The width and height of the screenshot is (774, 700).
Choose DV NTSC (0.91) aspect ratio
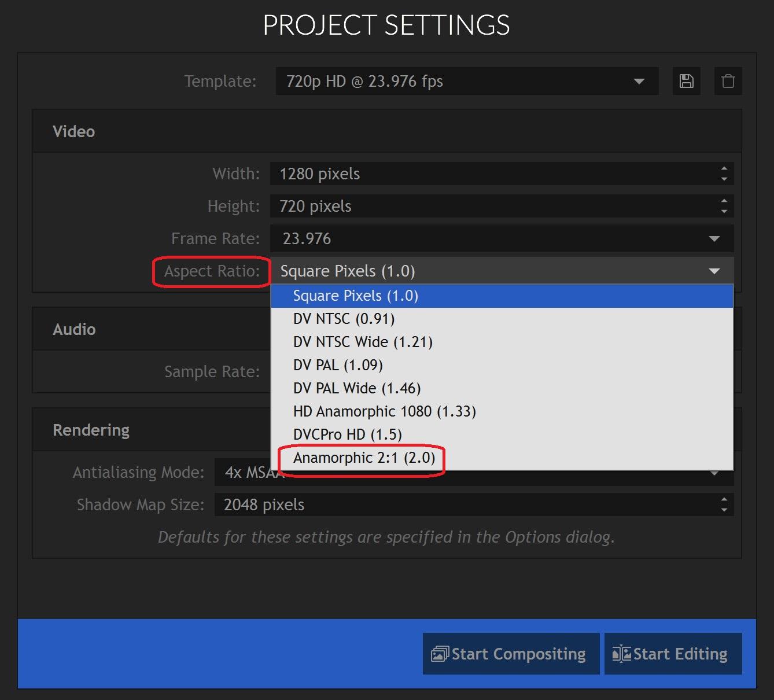[344, 319]
